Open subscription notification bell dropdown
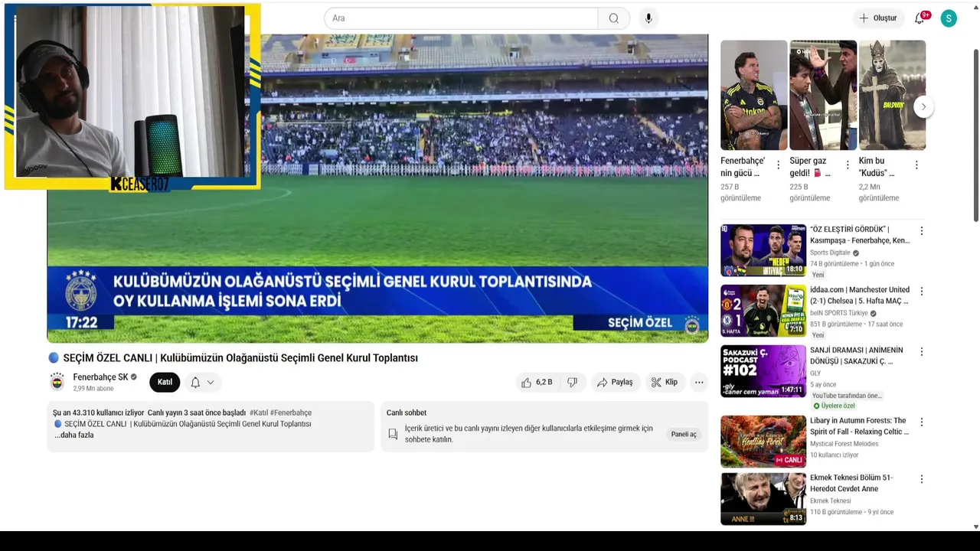Image resolution: width=980 pixels, height=551 pixels. click(203, 382)
